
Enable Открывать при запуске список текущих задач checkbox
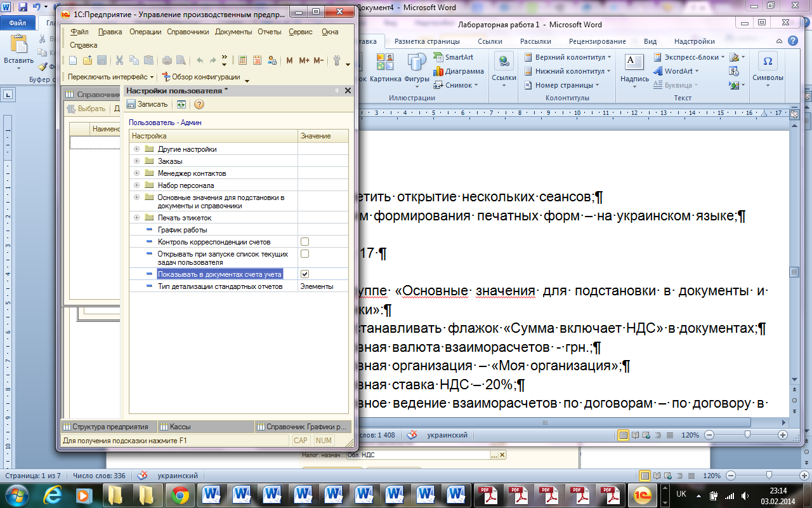[x=304, y=254]
